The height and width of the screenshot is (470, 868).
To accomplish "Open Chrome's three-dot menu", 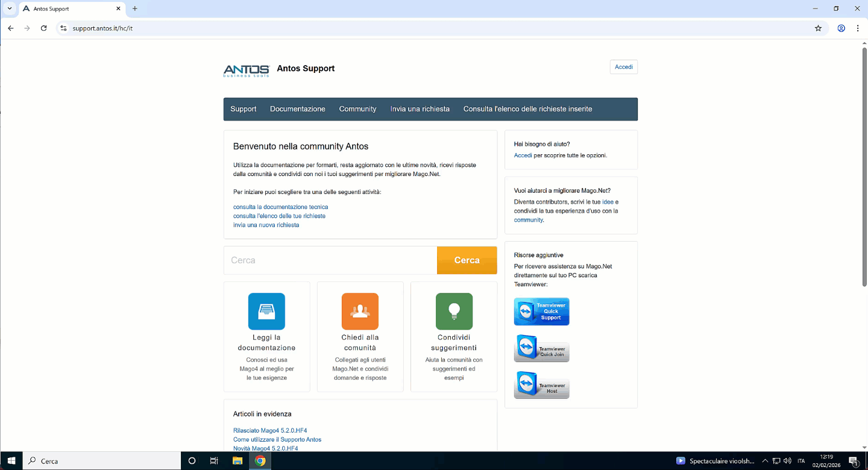I will (858, 28).
